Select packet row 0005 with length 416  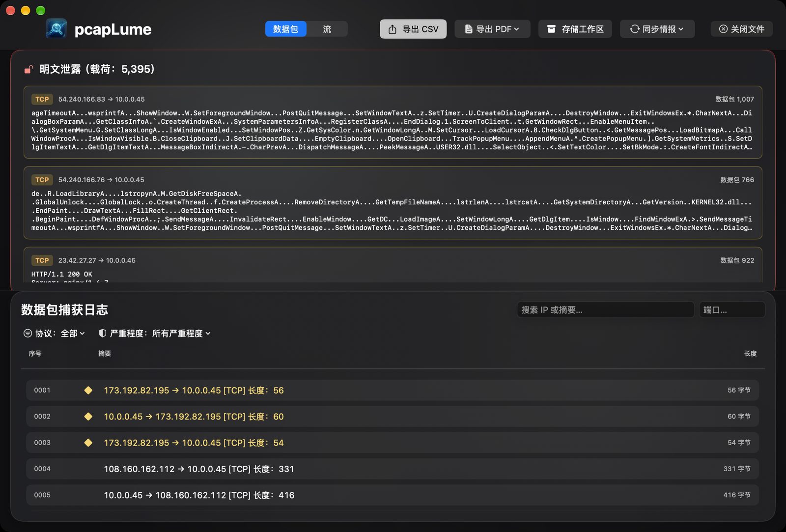point(393,495)
